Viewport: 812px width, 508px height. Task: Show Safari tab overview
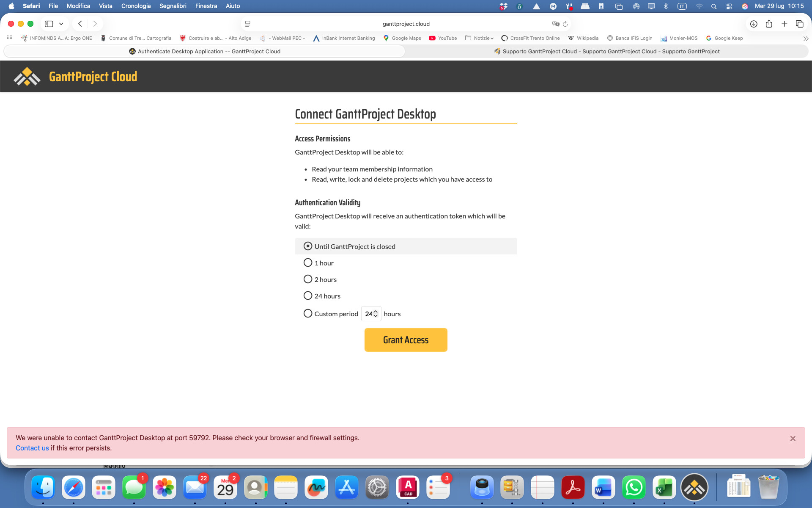(x=799, y=24)
